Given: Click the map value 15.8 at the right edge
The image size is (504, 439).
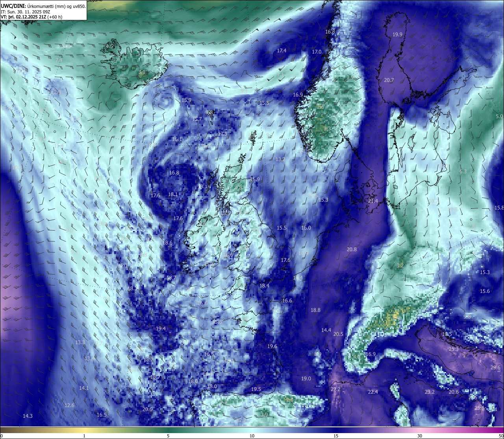Looking at the screenshot, I should click(x=499, y=208).
